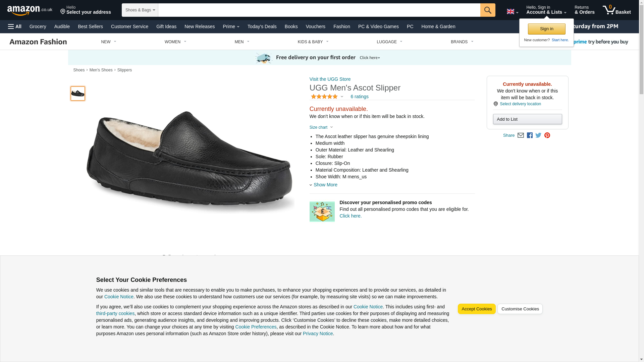Share the slipper on Pinterest

click(547, 135)
